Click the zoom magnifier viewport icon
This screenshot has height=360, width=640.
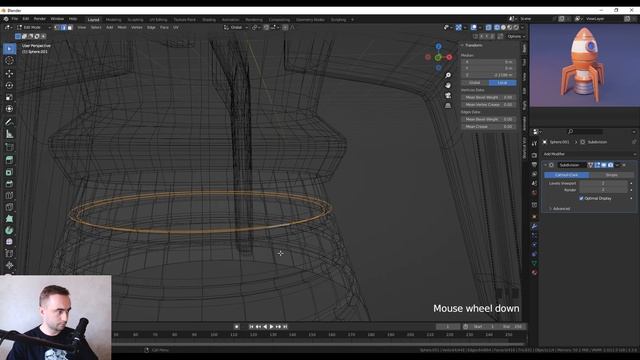coord(448,75)
